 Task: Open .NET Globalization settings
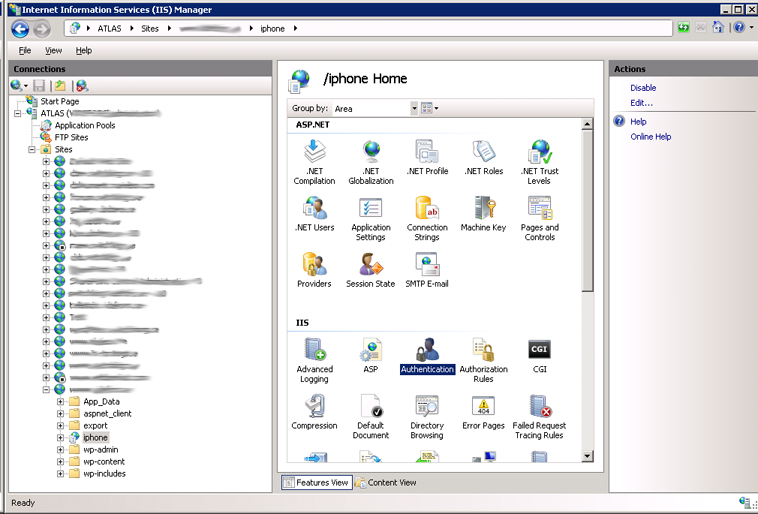coord(371,162)
